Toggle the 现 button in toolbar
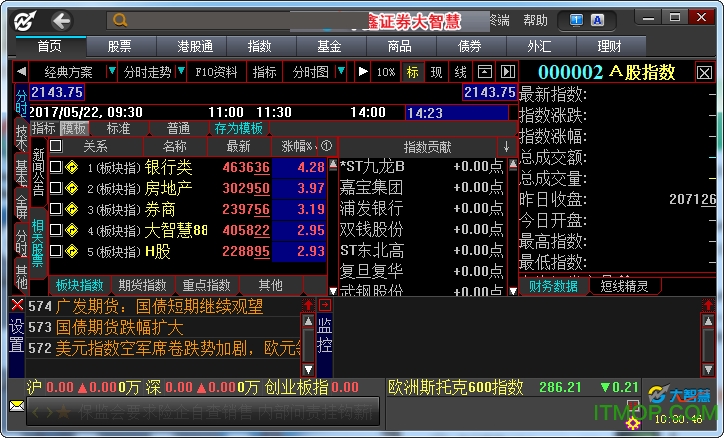The width and height of the screenshot is (724, 438). 436,72
